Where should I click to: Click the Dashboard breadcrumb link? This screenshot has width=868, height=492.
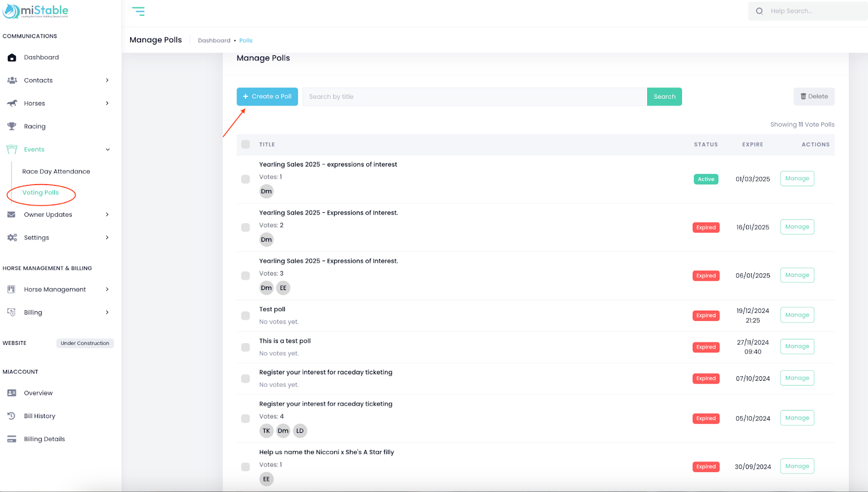(x=214, y=41)
